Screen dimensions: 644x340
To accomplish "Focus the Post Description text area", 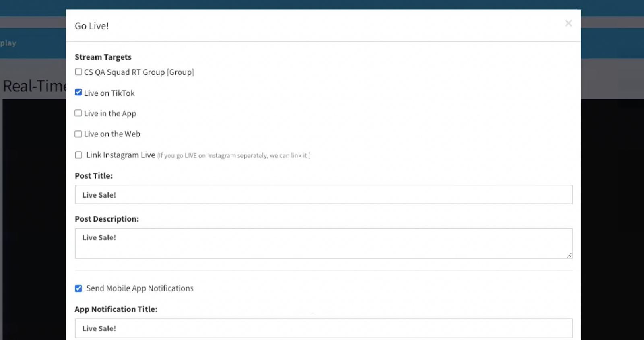I will (x=323, y=243).
